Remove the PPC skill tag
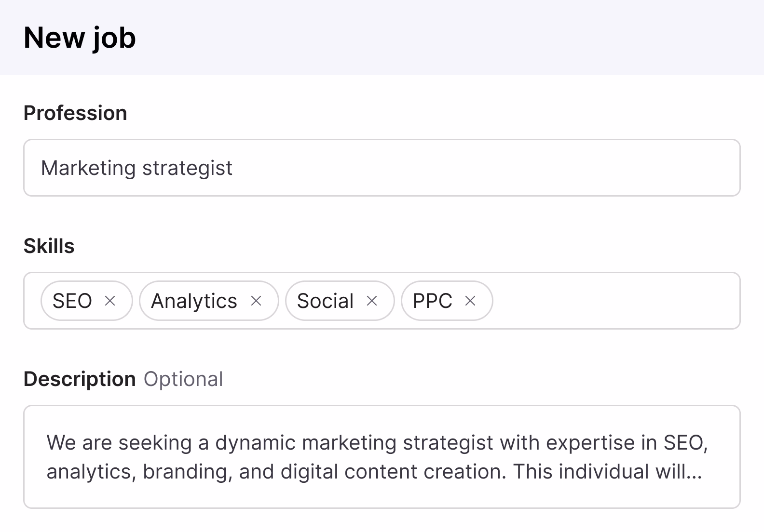This screenshot has height=532, width=764. point(470,301)
